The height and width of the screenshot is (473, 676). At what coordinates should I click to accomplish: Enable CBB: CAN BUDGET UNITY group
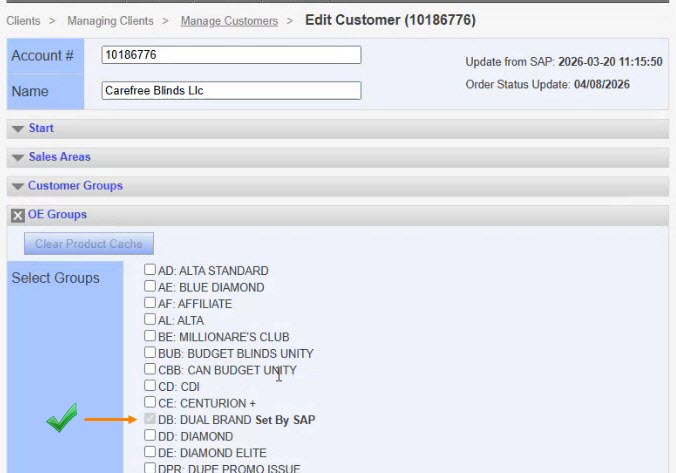(x=150, y=370)
